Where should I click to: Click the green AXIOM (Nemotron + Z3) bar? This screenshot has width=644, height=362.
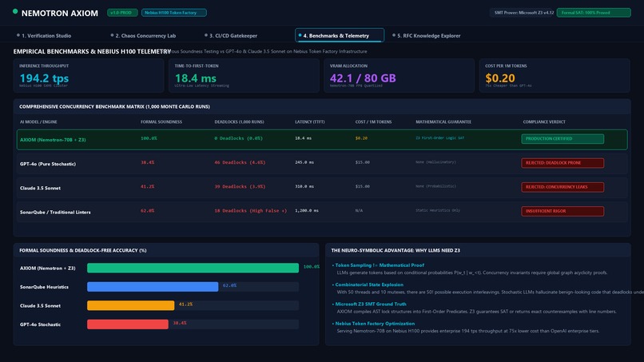click(x=193, y=268)
